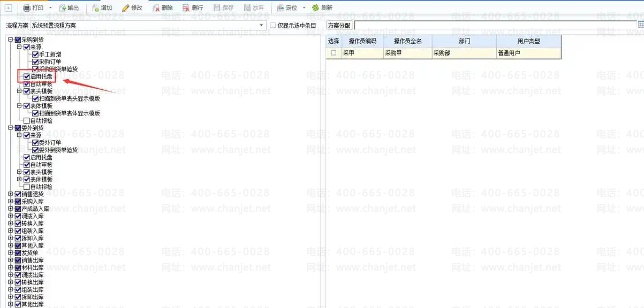Viewport: 644px width, 308px height.
Task: Collapse the 采购到货 tree node
Action: point(11,40)
